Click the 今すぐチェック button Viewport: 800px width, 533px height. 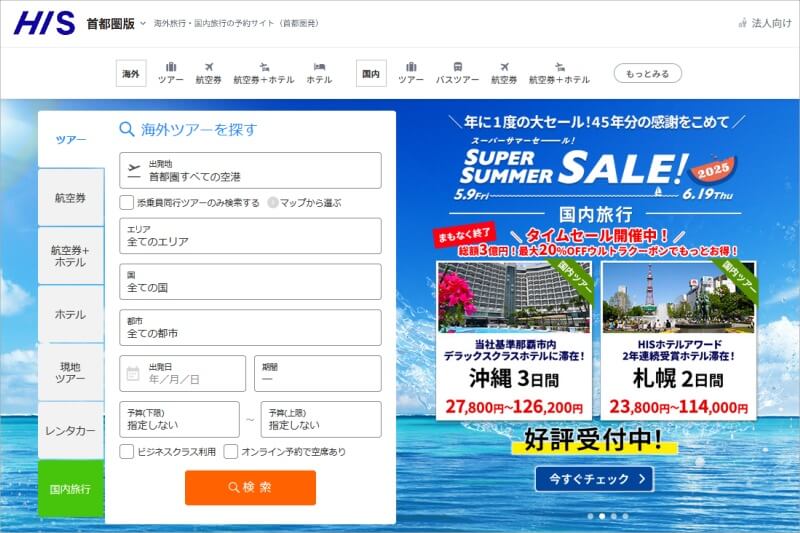coord(594,479)
